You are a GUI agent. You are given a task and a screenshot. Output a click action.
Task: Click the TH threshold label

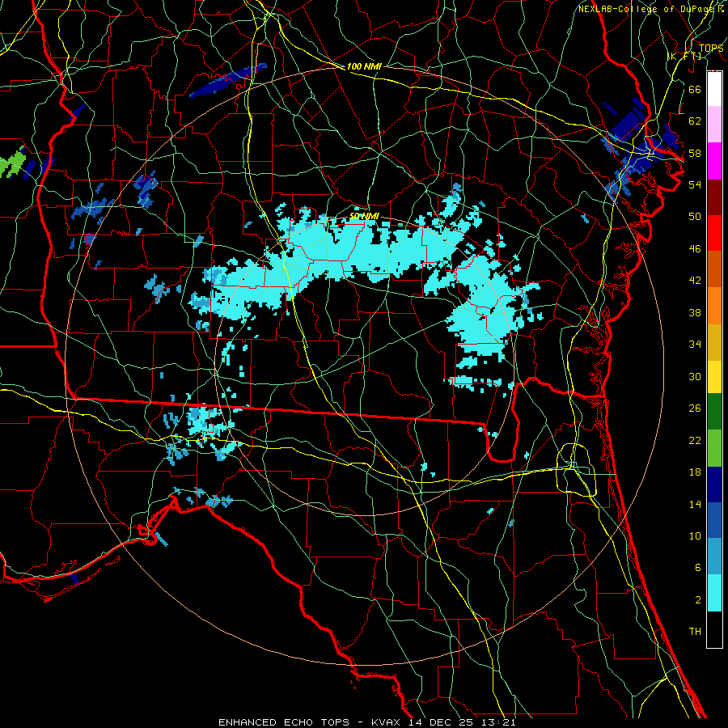click(695, 632)
